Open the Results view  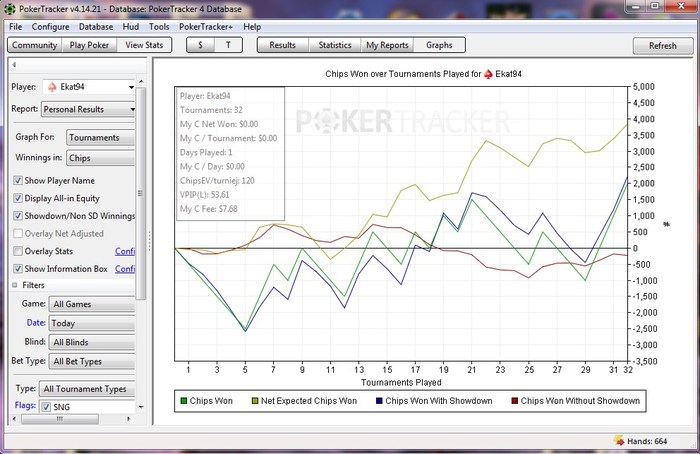tap(283, 45)
